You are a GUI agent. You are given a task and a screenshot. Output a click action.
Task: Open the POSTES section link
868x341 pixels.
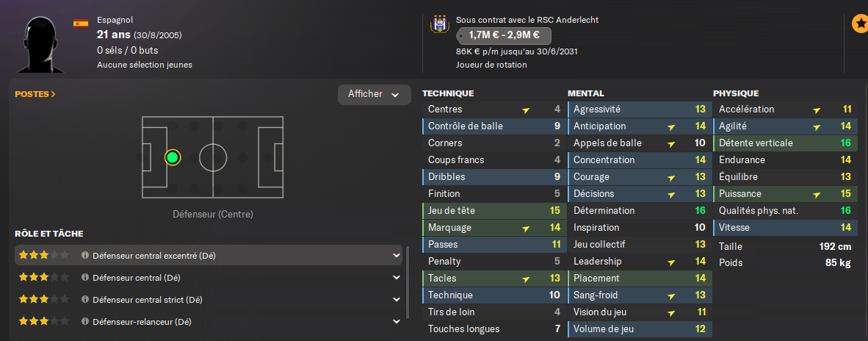point(35,94)
